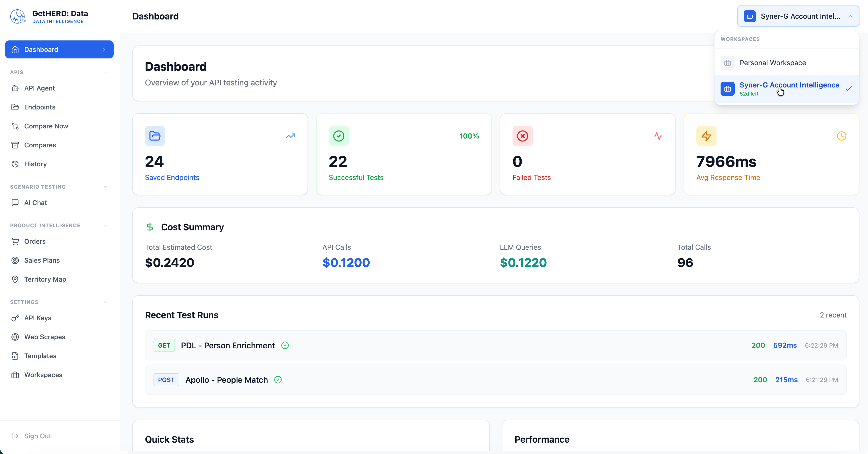Viewport: 868px width, 454px height.
Task: Select the API Agent icon in sidebar
Action: tap(15, 88)
